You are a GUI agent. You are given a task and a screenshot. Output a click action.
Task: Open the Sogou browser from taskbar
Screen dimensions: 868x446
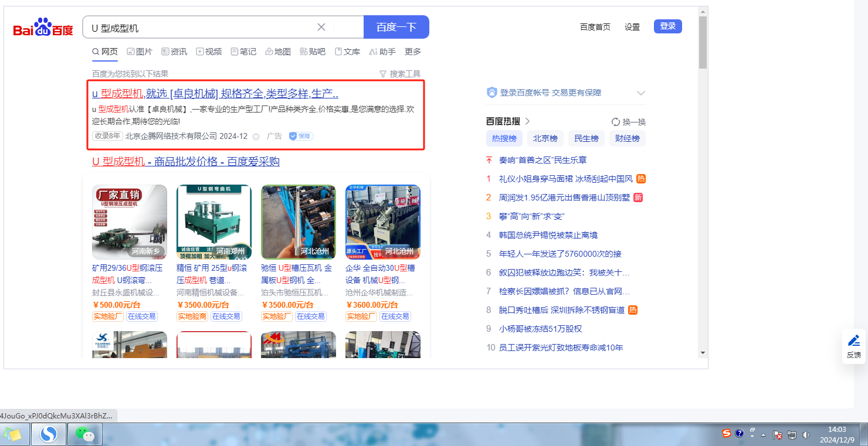[48, 434]
